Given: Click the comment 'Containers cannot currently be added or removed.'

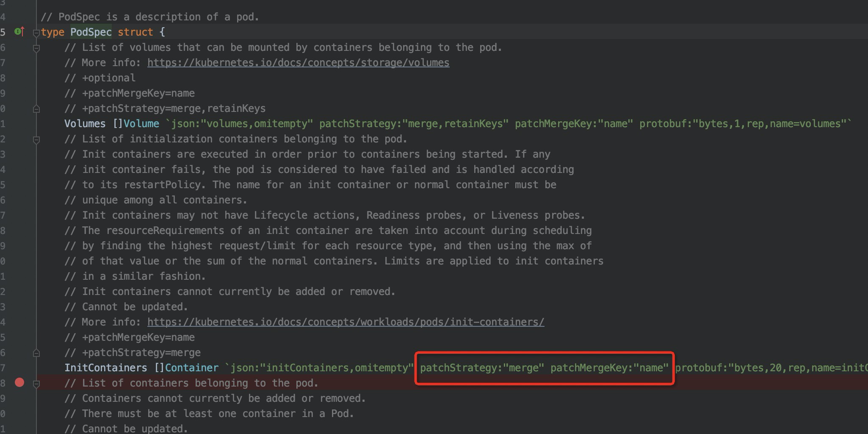Looking at the screenshot, I should click(x=215, y=398).
